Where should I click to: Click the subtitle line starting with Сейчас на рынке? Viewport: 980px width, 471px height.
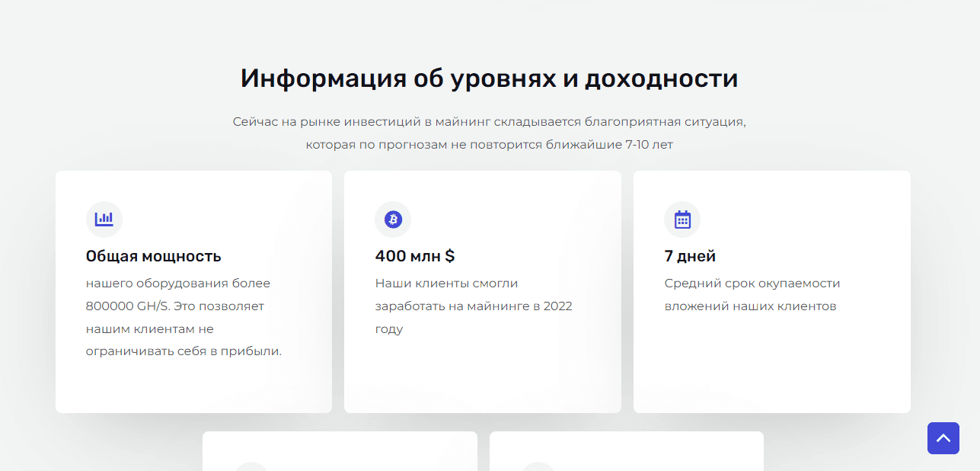point(489,121)
